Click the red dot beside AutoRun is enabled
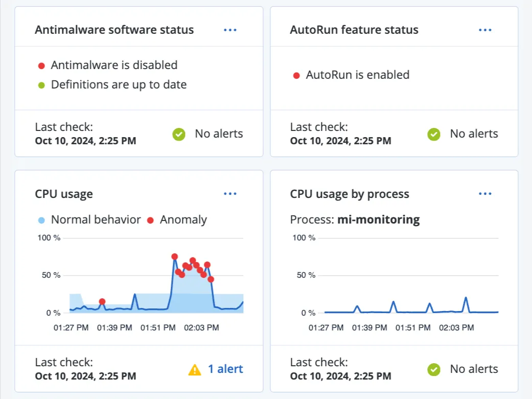The width and height of the screenshot is (532, 399). [296, 75]
